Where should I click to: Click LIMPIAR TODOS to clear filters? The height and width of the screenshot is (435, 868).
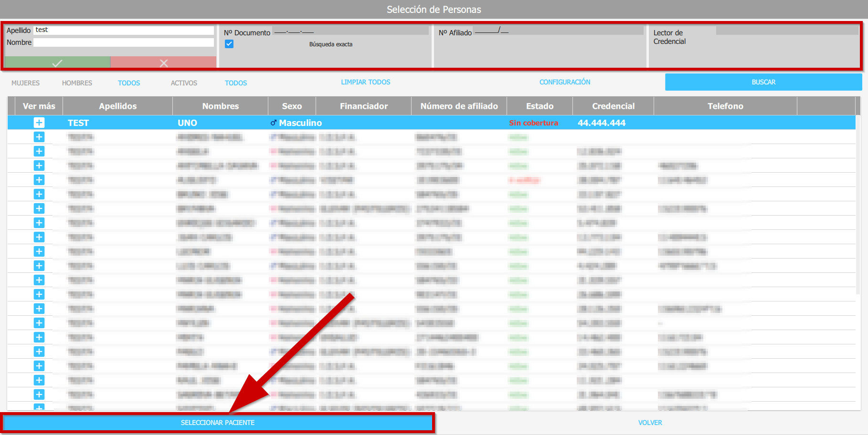[365, 82]
